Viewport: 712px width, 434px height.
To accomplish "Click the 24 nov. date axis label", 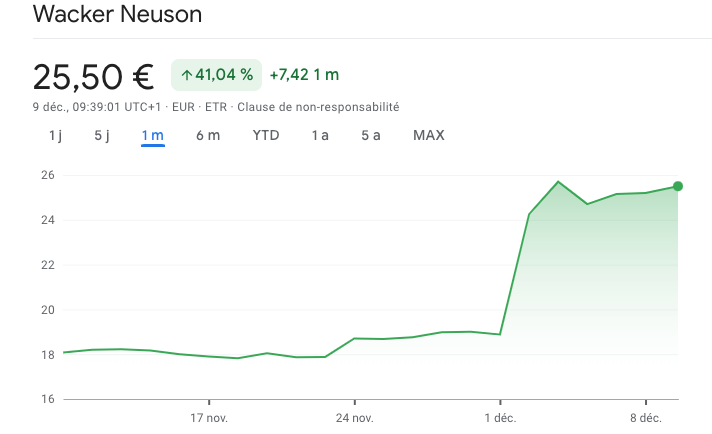I will point(354,417).
